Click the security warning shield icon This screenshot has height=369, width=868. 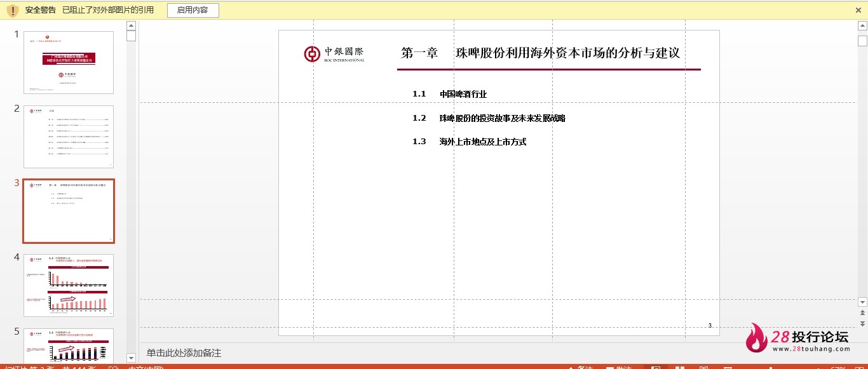[x=12, y=11]
